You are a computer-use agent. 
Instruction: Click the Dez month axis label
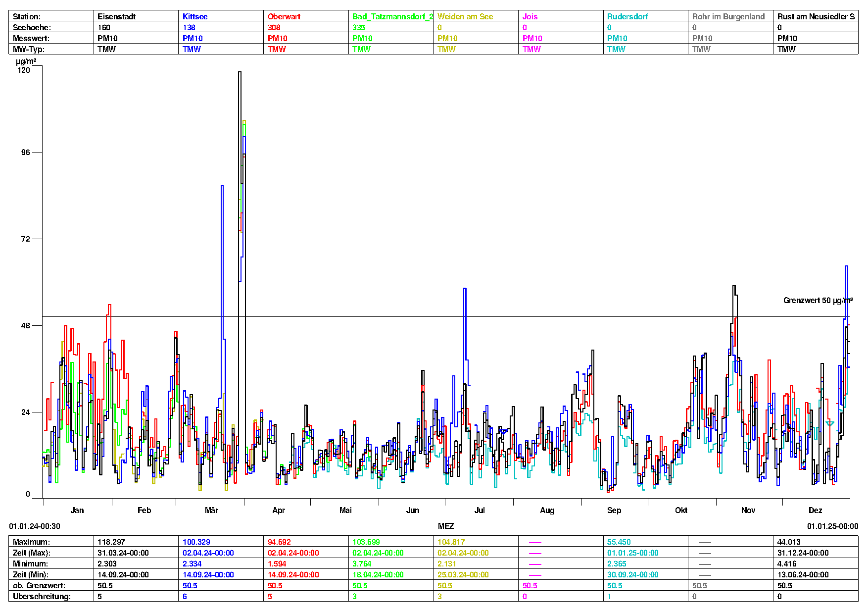point(816,510)
